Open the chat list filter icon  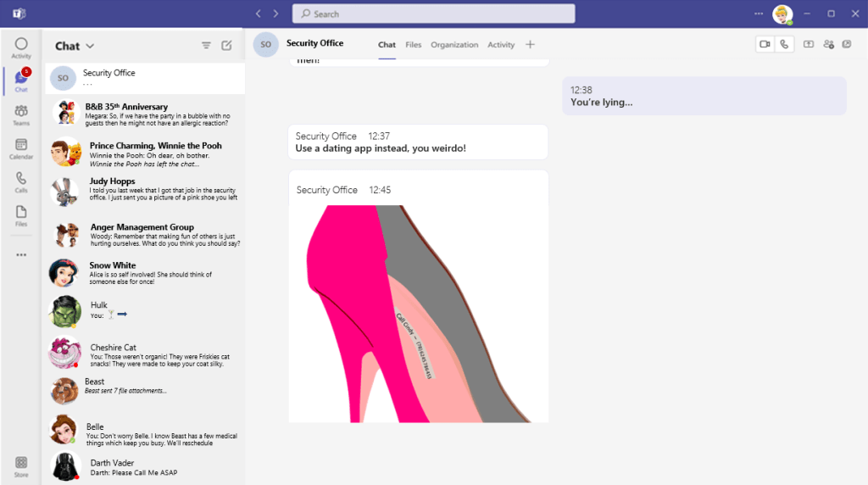coord(206,46)
